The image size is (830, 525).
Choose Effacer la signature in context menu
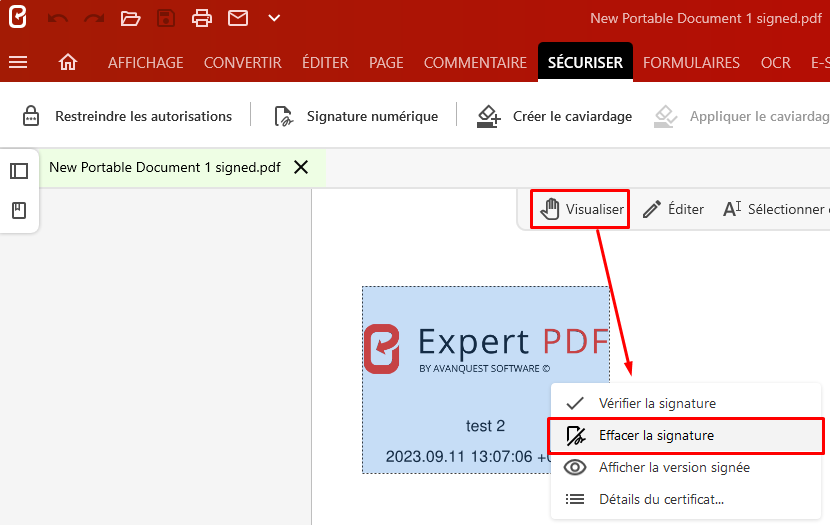pyautogui.click(x=686, y=435)
